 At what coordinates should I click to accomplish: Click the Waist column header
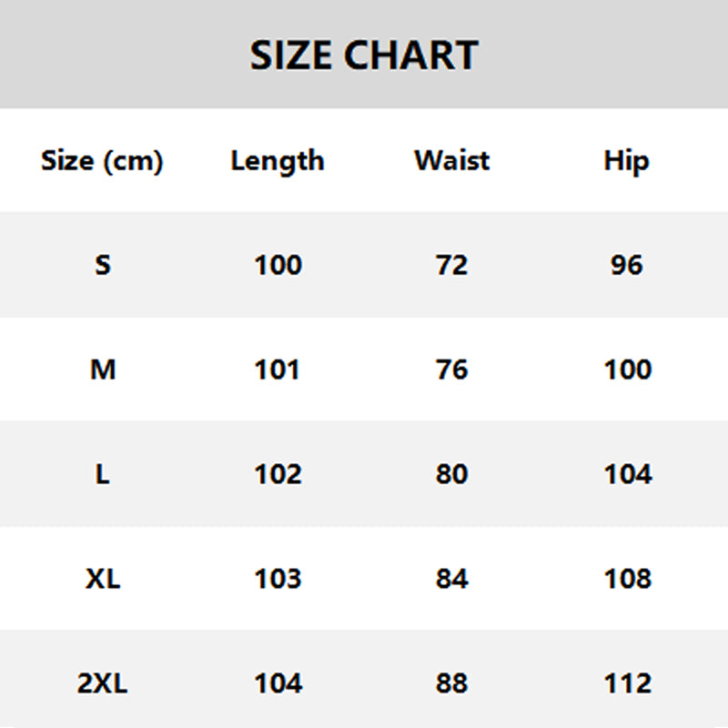click(452, 161)
